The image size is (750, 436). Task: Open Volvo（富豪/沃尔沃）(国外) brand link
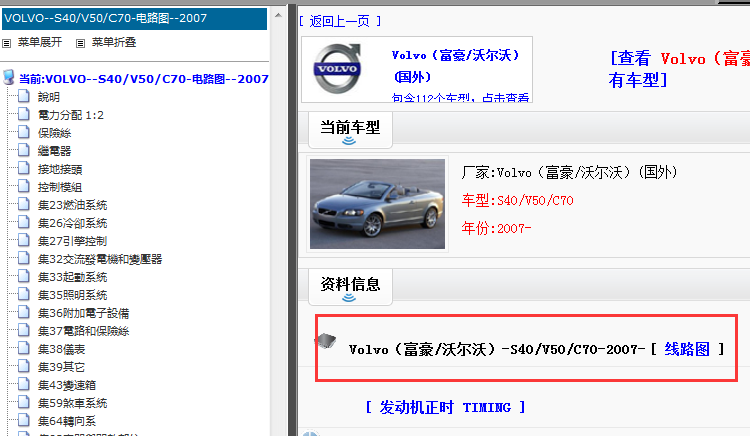(455, 65)
